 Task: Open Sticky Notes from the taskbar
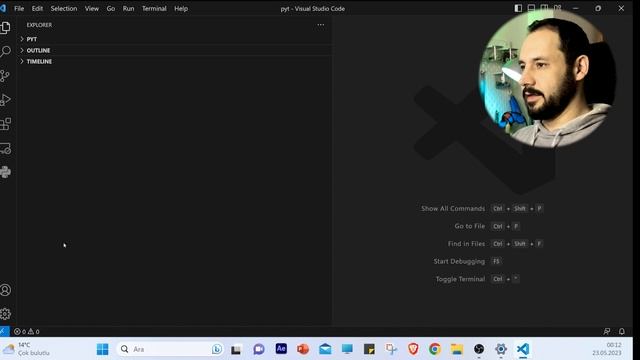[x=369, y=349]
